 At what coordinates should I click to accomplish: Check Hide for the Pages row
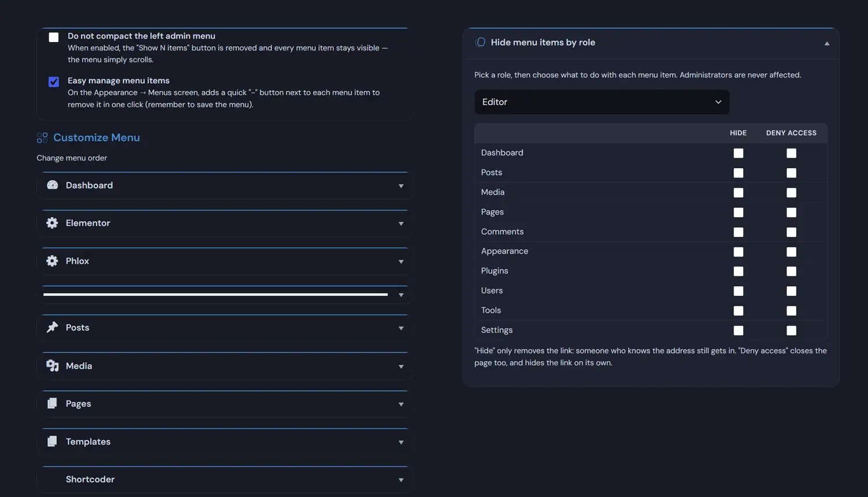pyautogui.click(x=738, y=212)
